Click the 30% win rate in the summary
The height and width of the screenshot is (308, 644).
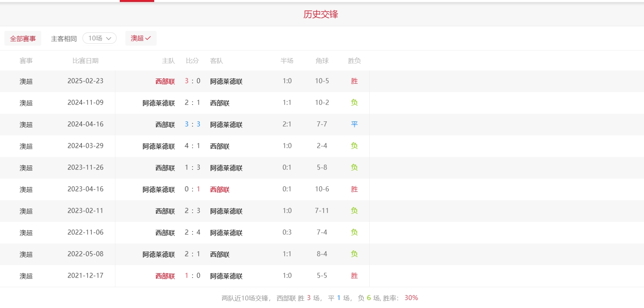tap(411, 298)
